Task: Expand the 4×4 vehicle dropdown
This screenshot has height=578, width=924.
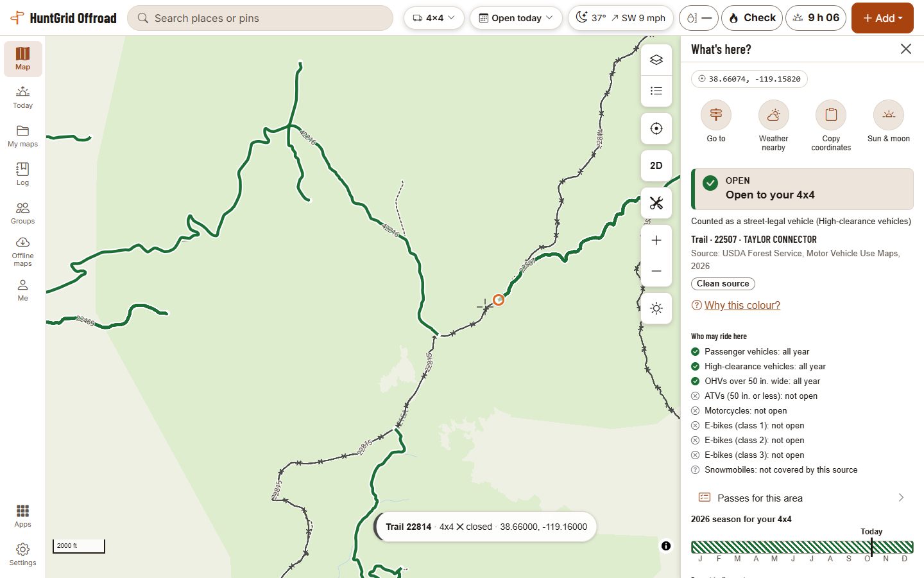Action: [434, 18]
